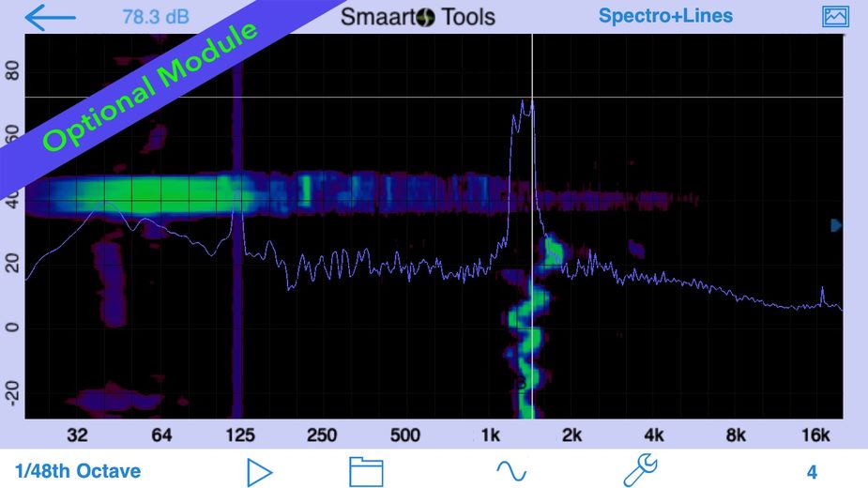Viewport: 868px width, 488px height.
Task: Open the image capture icon
Action: pos(835,17)
